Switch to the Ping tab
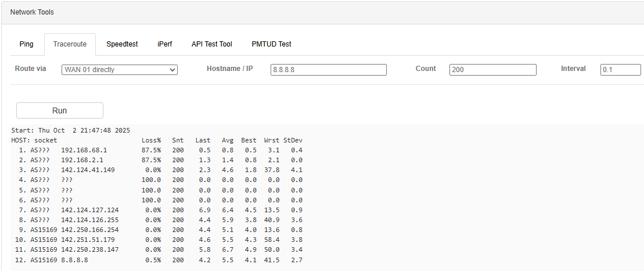The height and width of the screenshot is (271, 644). click(26, 44)
